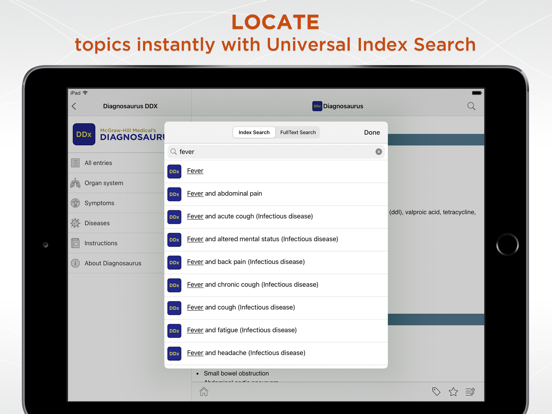Image resolution: width=552 pixels, height=414 pixels.
Task: Open the Fever index result
Action: 276,171
